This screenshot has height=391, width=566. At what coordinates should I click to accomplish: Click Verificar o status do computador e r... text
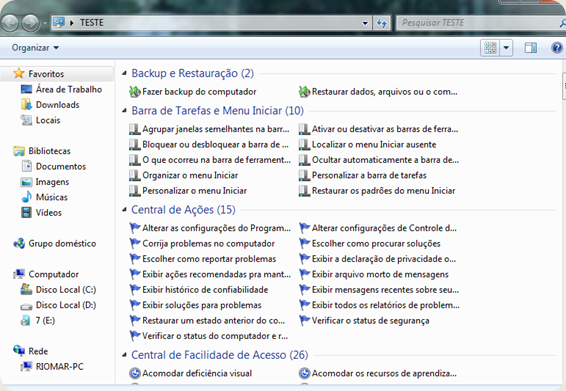coord(215,336)
